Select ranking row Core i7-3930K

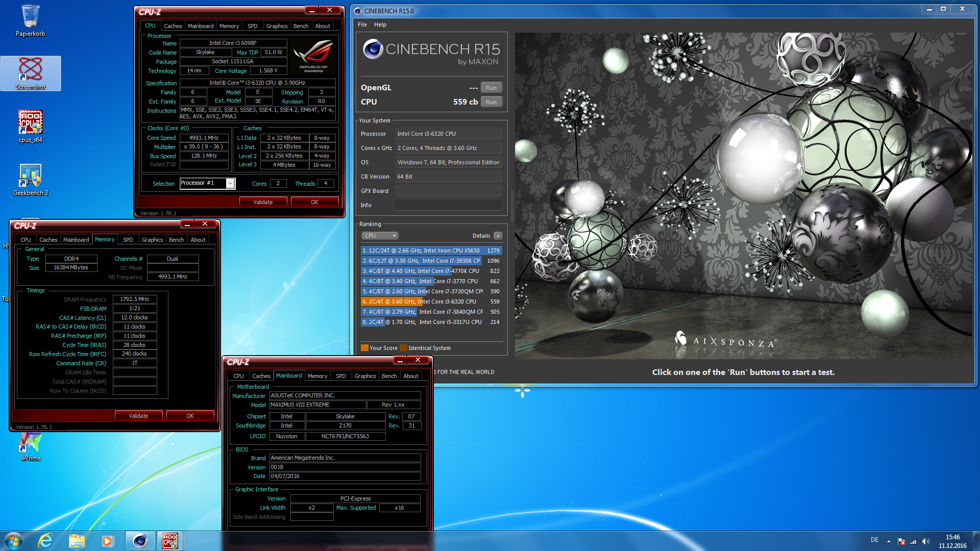click(431, 261)
